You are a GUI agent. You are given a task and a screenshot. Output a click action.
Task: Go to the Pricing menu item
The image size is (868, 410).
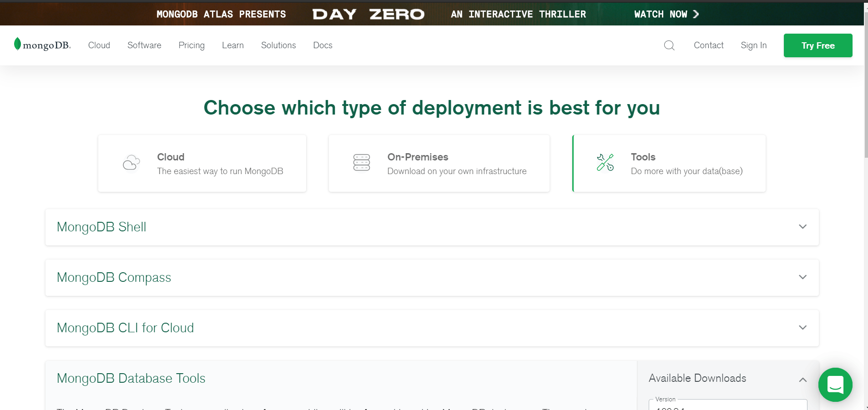pos(192,45)
